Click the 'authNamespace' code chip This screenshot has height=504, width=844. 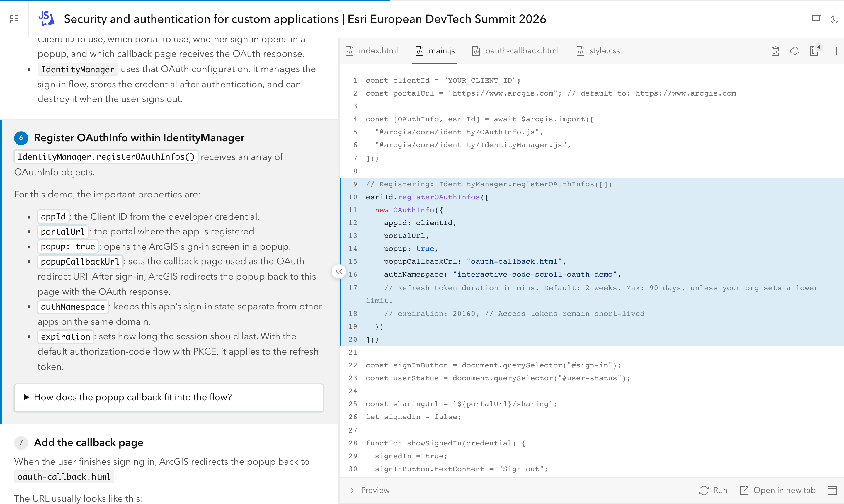pyautogui.click(x=73, y=307)
